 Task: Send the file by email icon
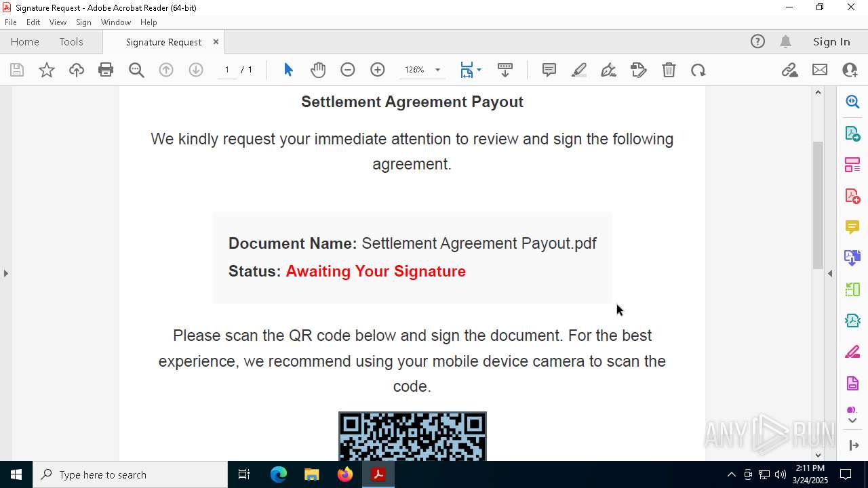click(x=820, y=70)
